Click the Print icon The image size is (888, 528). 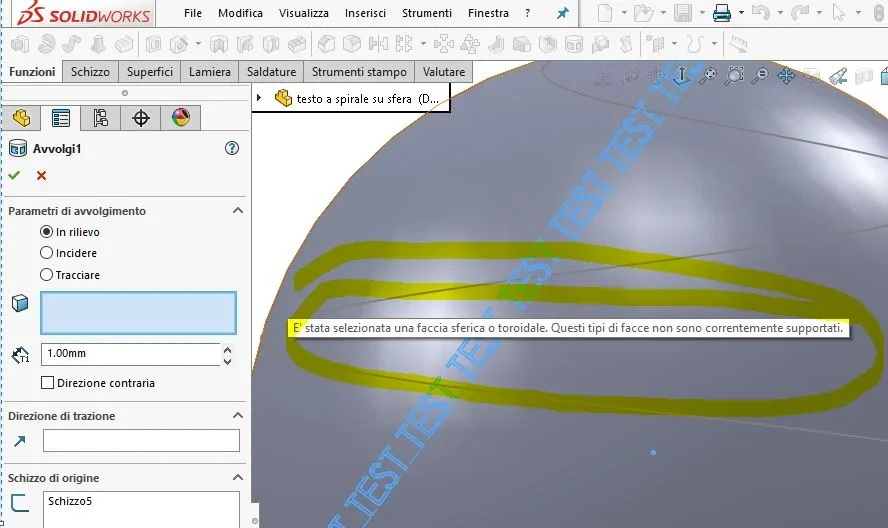point(722,12)
